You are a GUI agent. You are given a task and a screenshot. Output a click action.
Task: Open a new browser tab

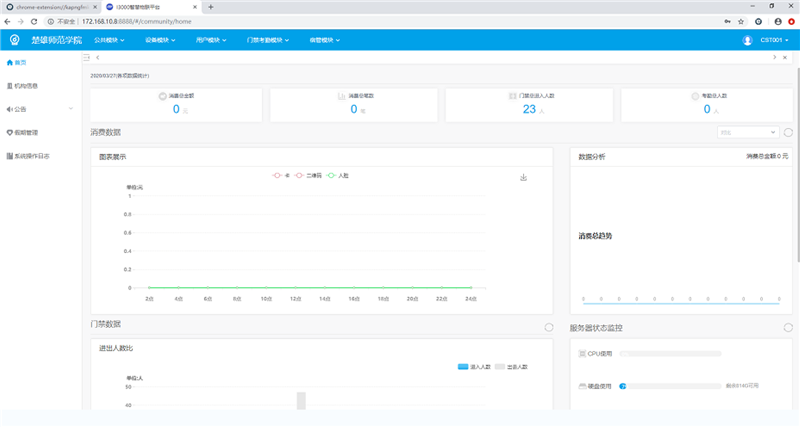click(x=211, y=7)
